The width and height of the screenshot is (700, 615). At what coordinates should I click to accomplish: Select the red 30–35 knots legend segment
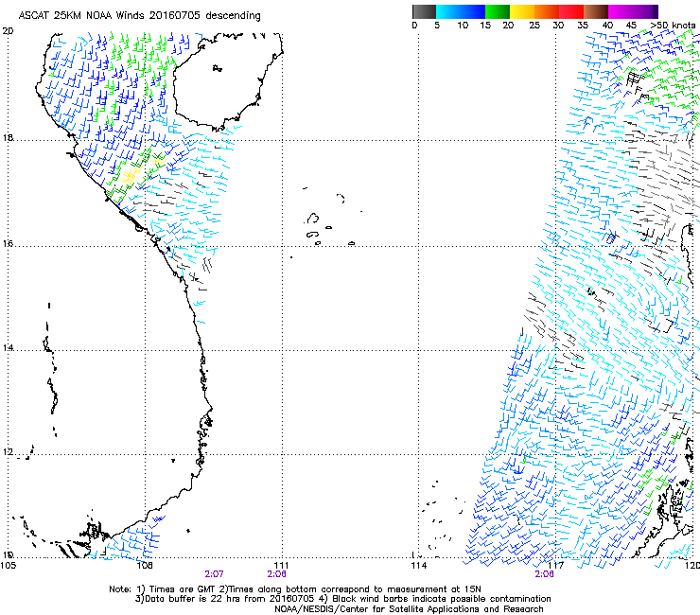pyautogui.click(x=571, y=11)
